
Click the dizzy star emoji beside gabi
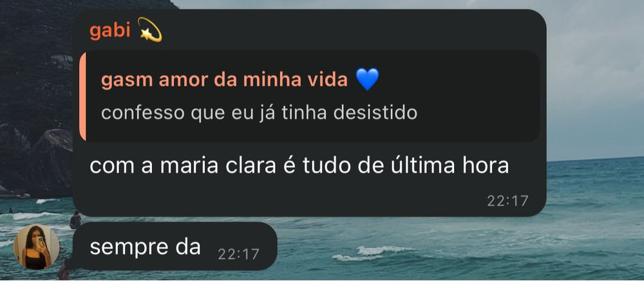[149, 30]
